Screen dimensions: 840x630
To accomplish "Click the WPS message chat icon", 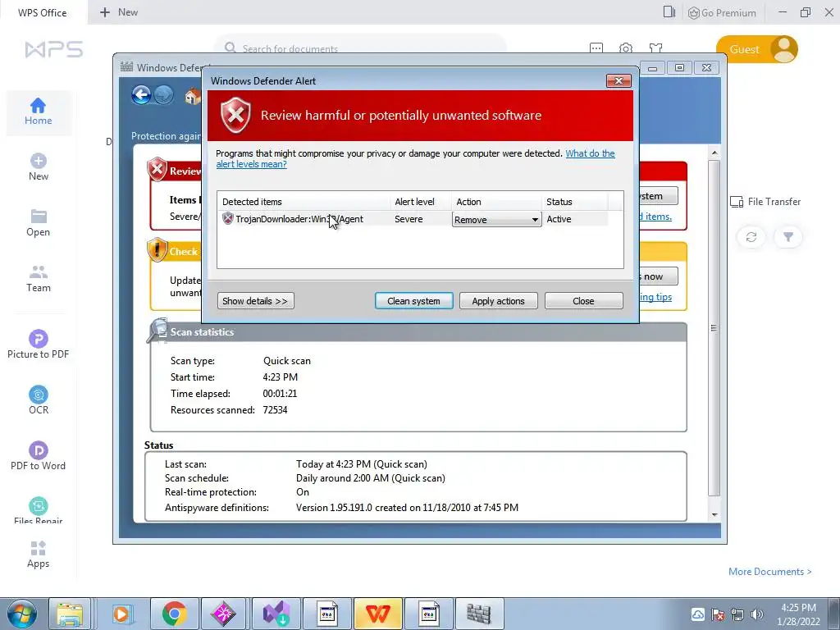I will pos(596,48).
